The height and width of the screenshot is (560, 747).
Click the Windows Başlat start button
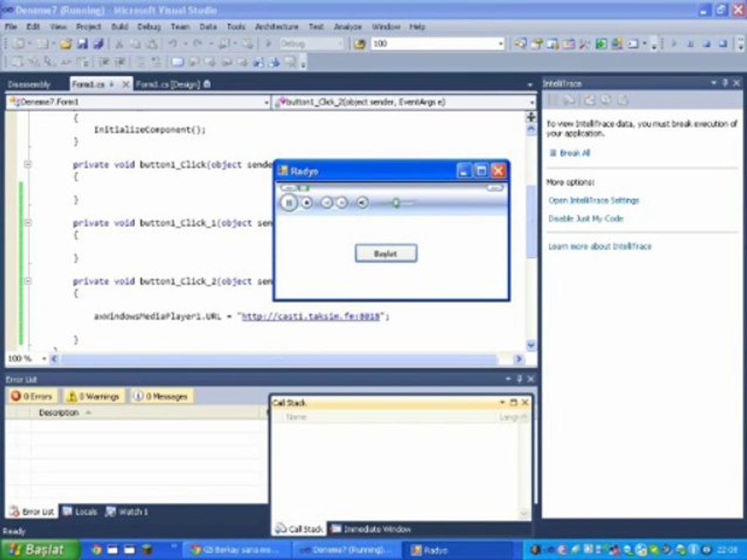pyautogui.click(x=40, y=550)
